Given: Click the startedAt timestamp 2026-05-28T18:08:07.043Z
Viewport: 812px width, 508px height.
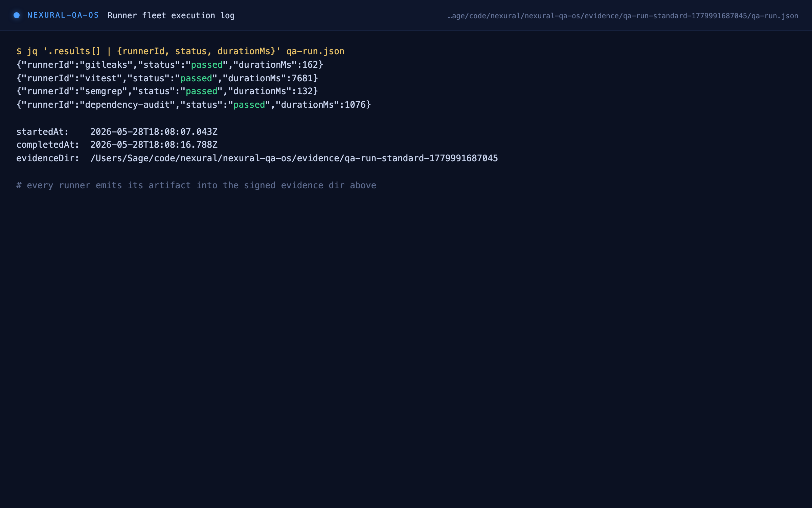Looking at the screenshot, I should pos(154,132).
